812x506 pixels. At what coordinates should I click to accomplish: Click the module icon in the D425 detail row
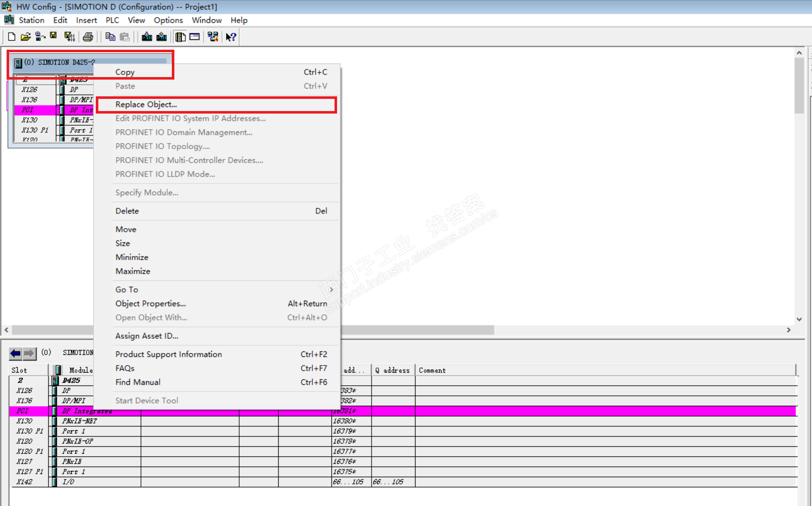[55, 380]
